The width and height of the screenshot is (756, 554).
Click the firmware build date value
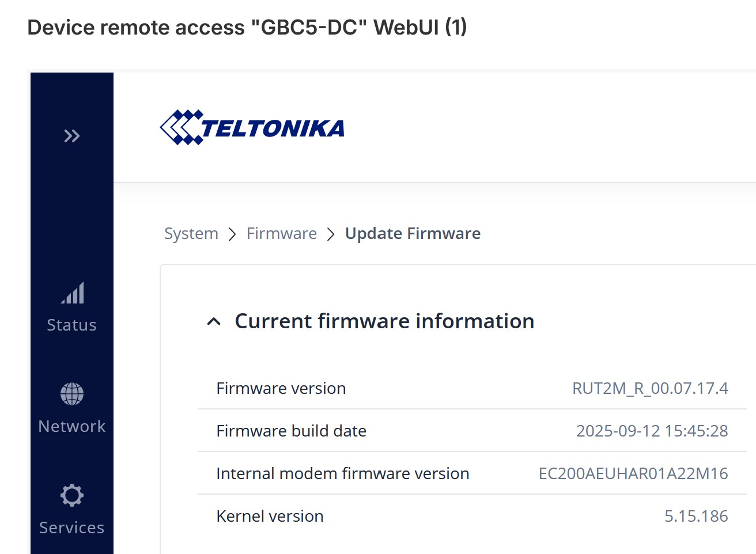click(652, 431)
